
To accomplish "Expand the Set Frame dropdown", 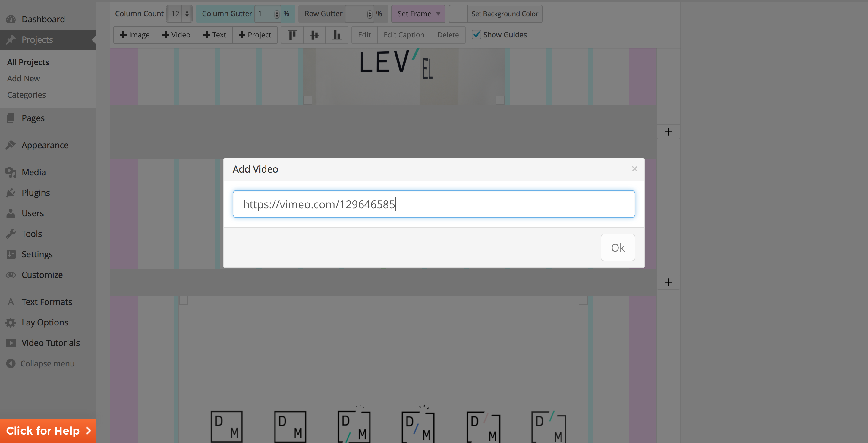I will 418,14.
